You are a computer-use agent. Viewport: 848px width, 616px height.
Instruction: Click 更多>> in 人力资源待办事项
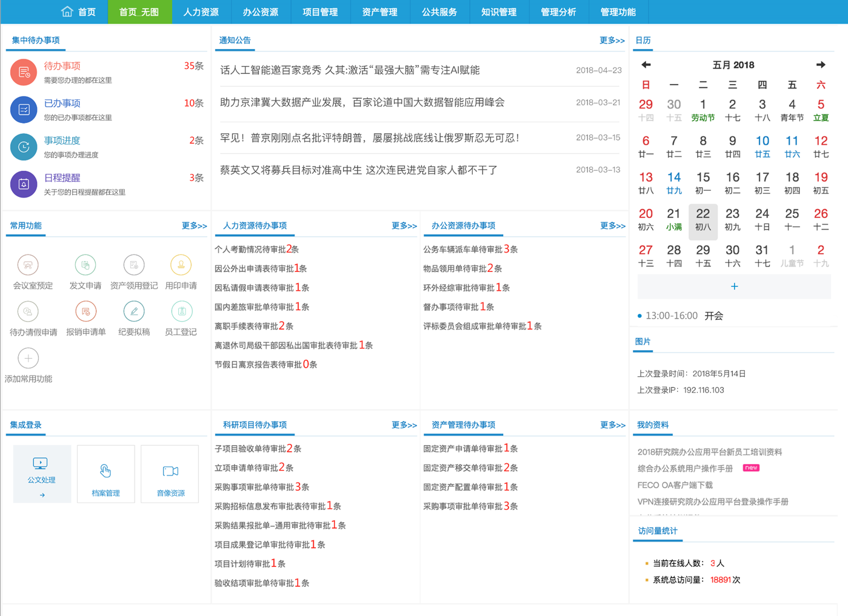(404, 226)
